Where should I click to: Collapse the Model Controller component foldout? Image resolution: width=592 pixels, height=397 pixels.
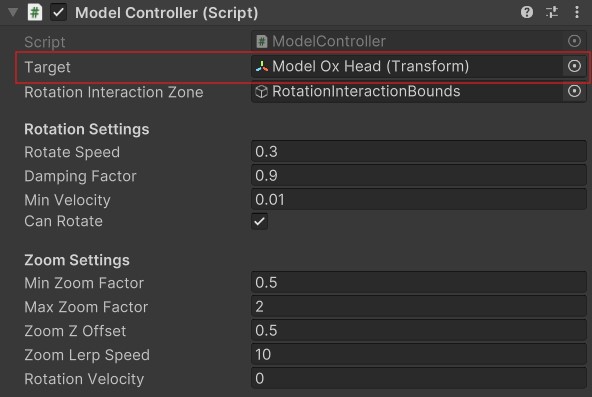pyautogui.click(x=13, y=12)
